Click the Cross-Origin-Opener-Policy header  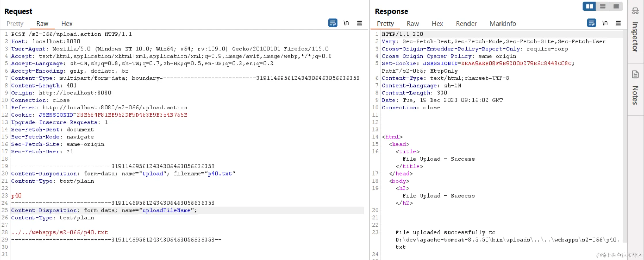(449, 56)
